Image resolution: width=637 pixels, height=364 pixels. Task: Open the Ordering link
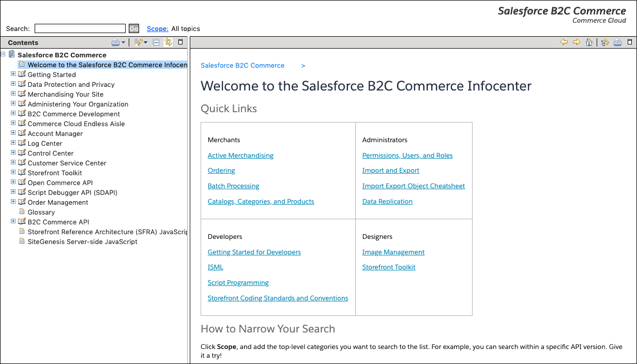[221, 171]
